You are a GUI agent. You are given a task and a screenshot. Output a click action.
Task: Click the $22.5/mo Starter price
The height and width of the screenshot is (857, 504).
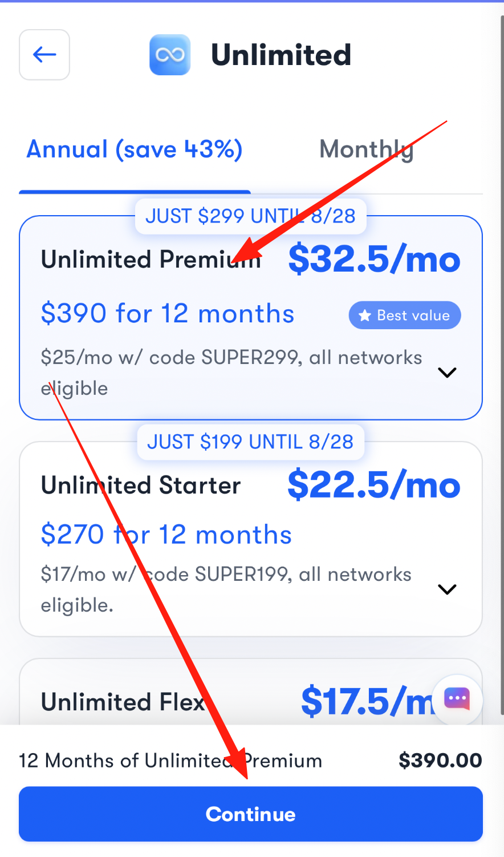[373, 486]
